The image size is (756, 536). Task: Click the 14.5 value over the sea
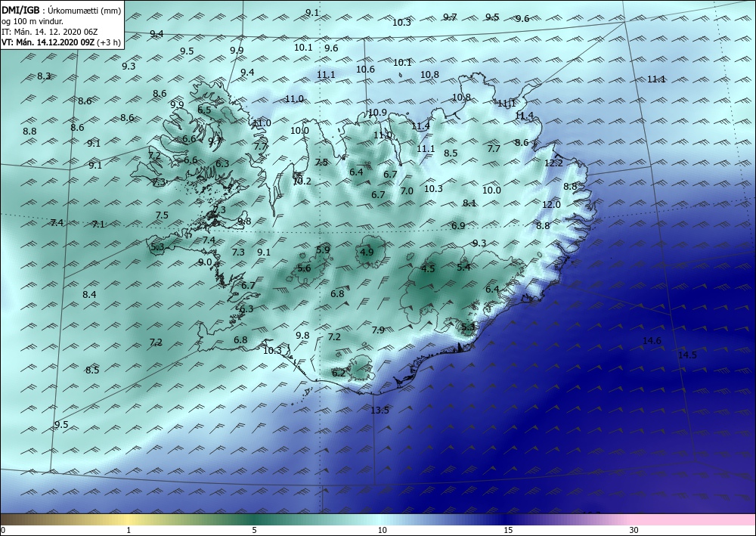click(687, 355)
